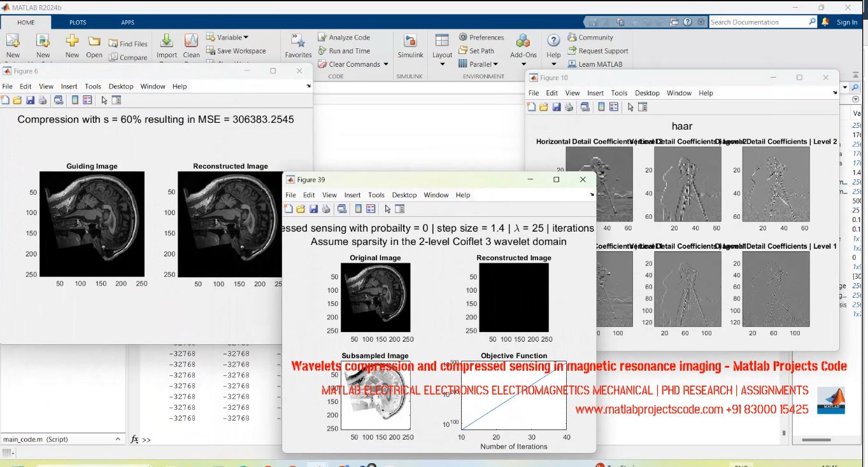Open the Property Inspector icon in Figure 39
868x467 pixels.
click(399, 208)
